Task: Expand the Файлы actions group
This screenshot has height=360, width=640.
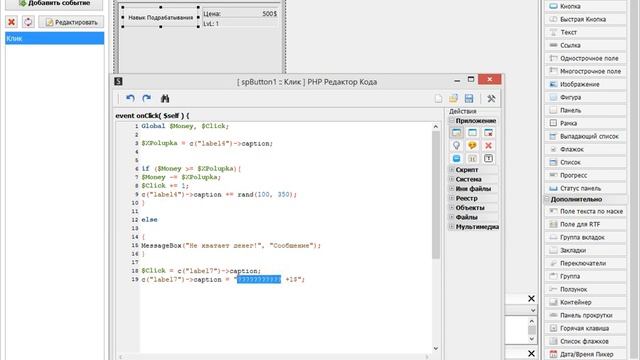Action: click(452, 217)
